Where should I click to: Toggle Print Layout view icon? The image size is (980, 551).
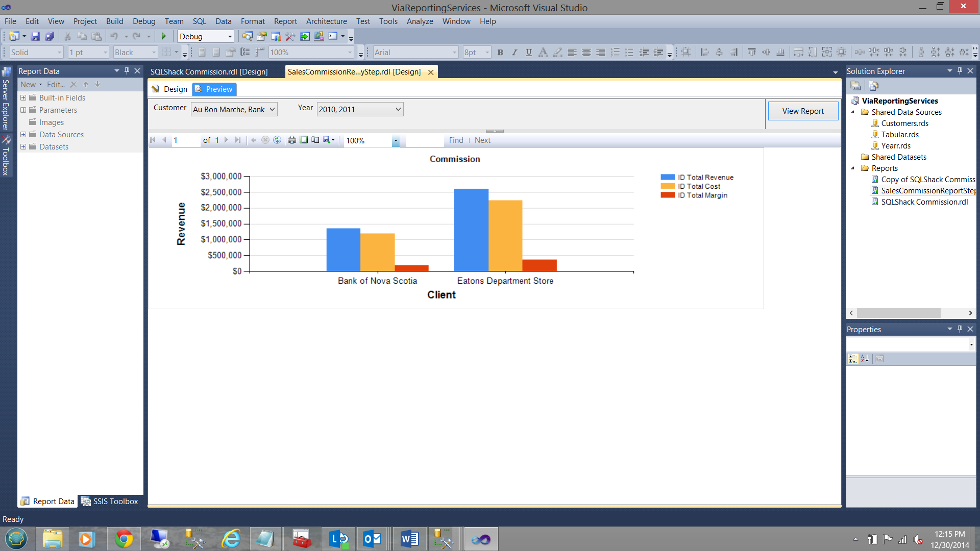(x=304, y=140)
